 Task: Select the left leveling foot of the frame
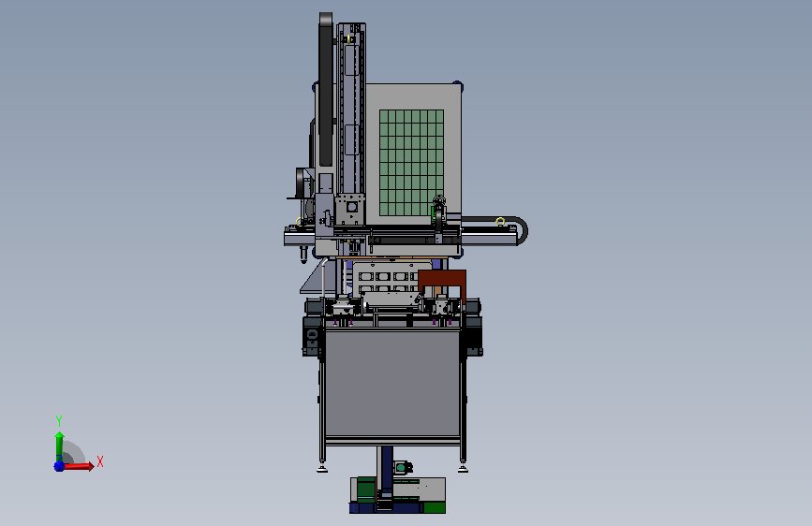[322, 469]
